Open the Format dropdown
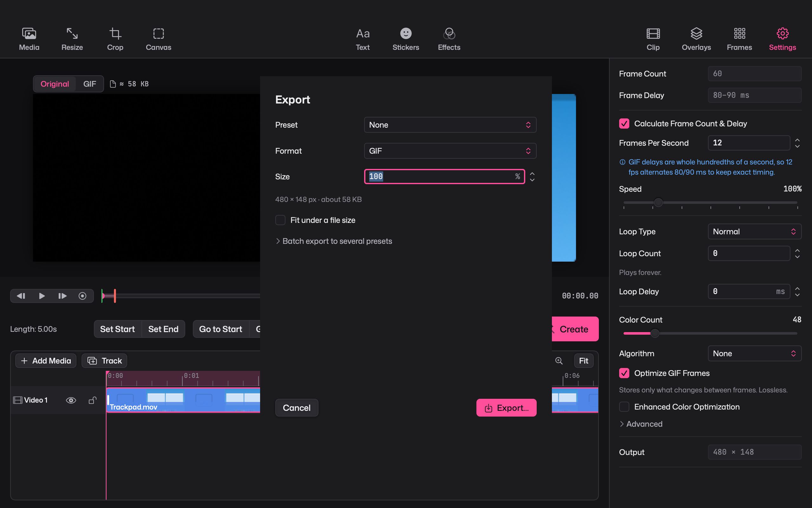 point(450,151)
